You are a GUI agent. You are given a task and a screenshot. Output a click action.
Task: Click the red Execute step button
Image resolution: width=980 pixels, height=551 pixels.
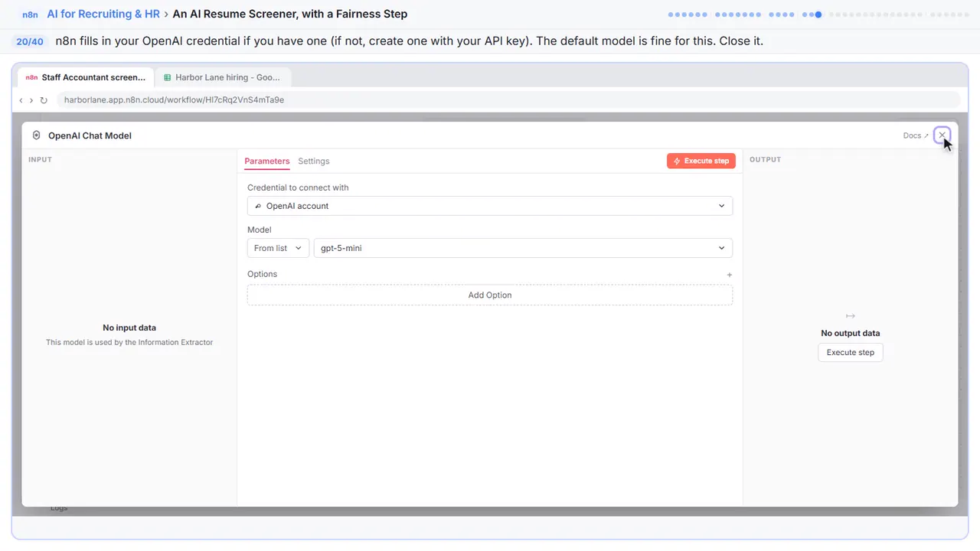point(701,161)
